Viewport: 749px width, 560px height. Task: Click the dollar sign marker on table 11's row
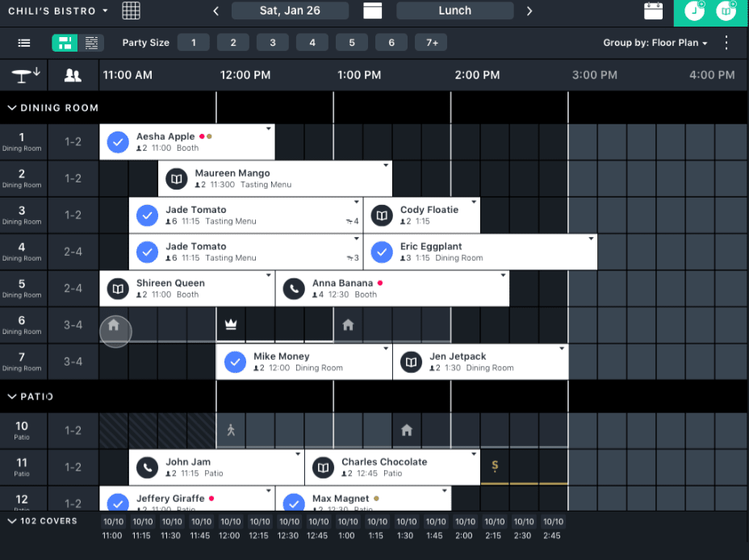pyautogui.click(x=493, y=466)
